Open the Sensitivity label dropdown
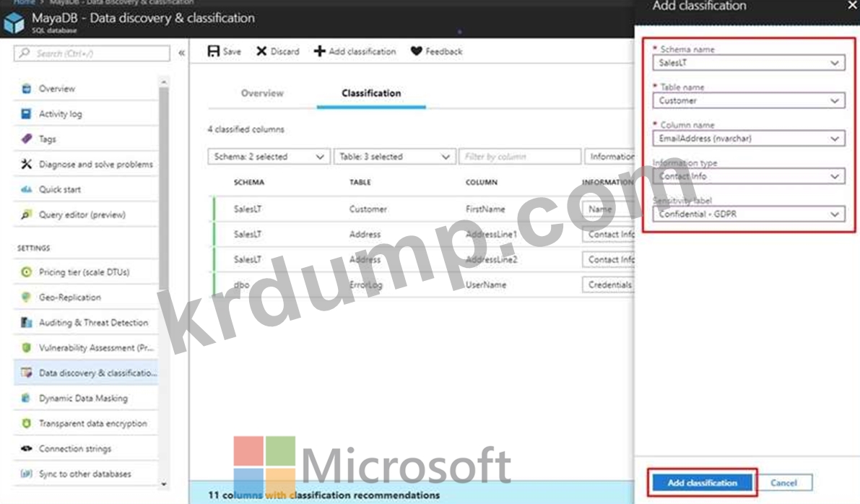This screenshot has height=504, width=860. [x=749, y=214]
